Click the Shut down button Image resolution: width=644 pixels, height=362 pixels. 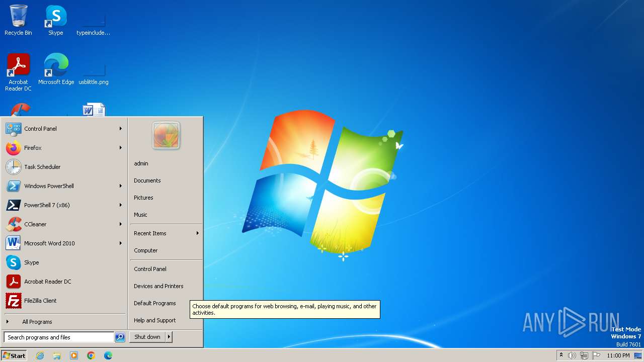(147, 337)
